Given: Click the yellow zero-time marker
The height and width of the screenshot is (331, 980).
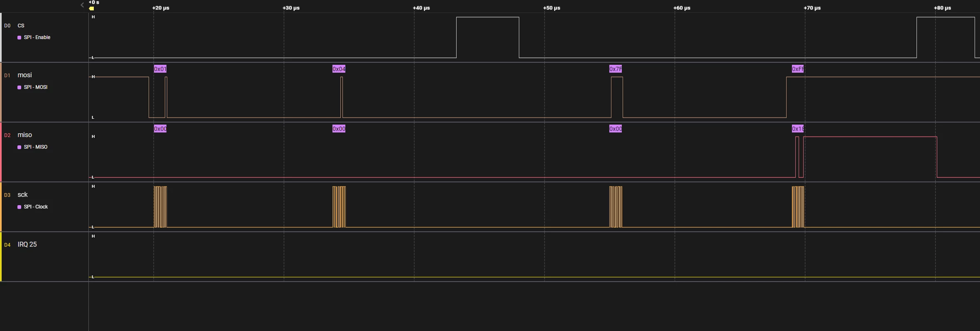Looking at the screenshot, I should 91,8.
